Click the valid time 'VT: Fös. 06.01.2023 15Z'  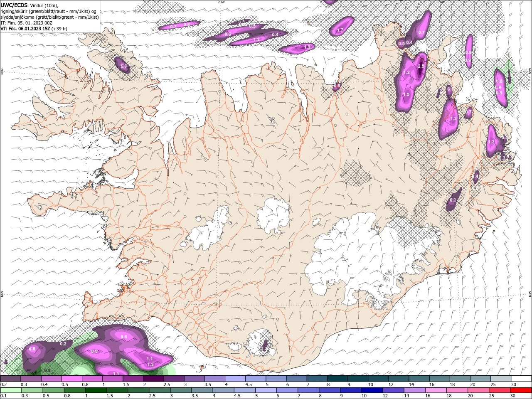coord(25,29)
